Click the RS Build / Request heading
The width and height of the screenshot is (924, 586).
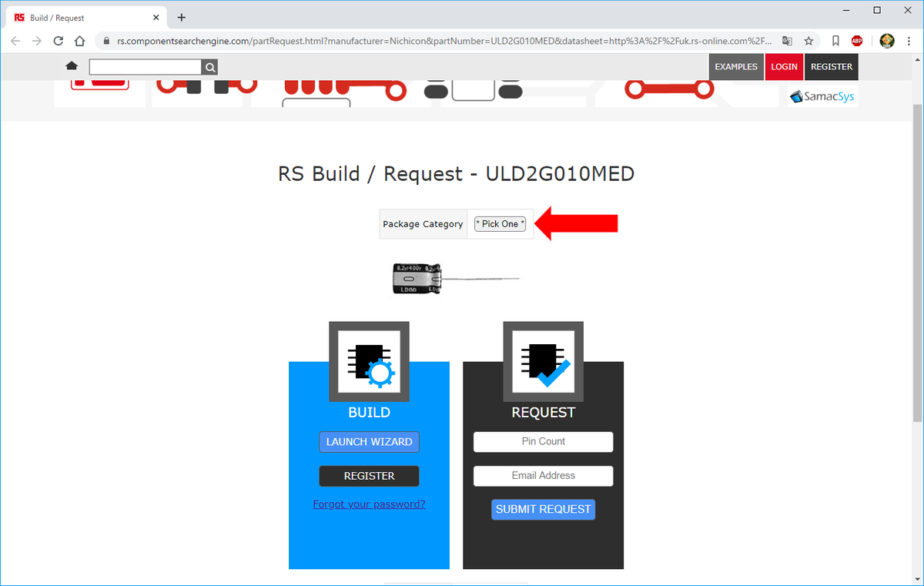pos(456,173)
